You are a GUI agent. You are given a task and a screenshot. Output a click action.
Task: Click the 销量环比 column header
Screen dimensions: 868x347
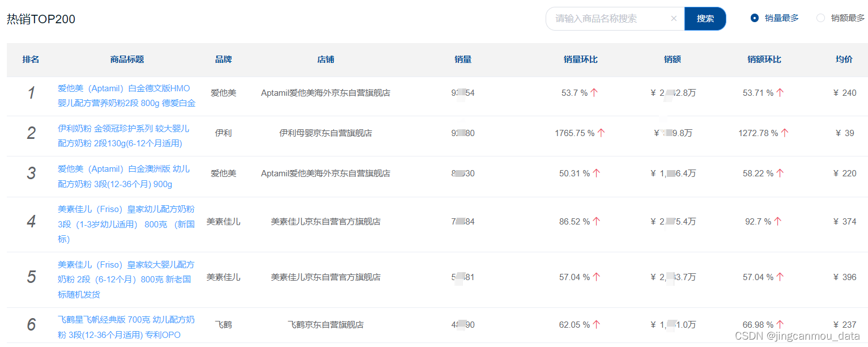(x=581, y=60)
